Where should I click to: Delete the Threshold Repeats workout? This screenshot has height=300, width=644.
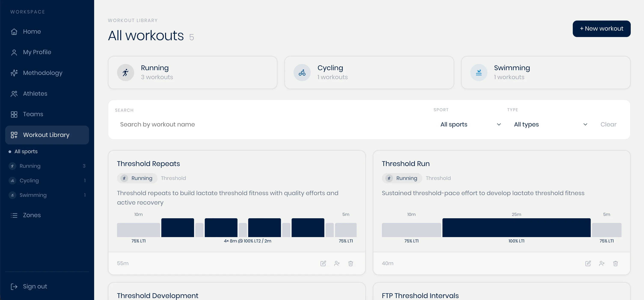(350, 263)
